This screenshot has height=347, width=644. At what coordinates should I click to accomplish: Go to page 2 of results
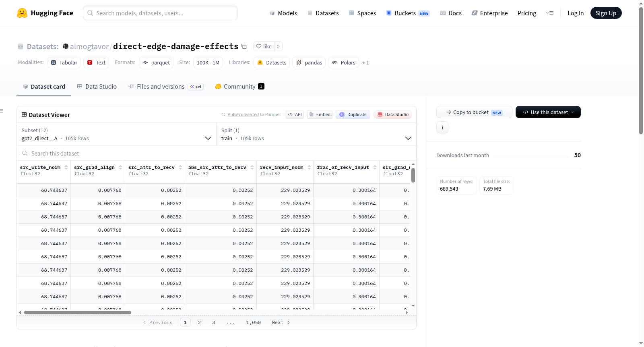coord(199,322)
